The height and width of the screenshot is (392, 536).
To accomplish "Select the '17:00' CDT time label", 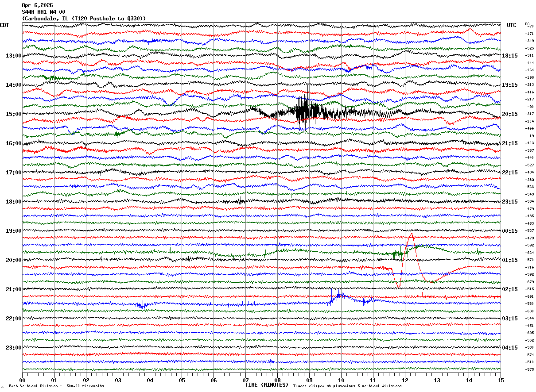I will click(x=13, y=173).
